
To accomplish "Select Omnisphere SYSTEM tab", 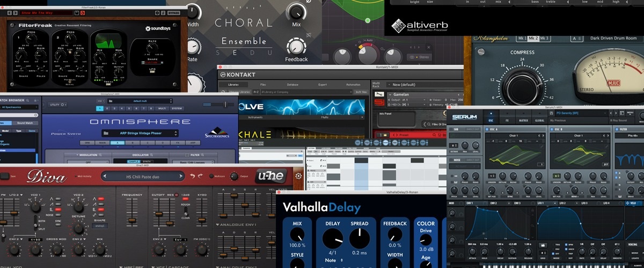I will tap(177, 108).
